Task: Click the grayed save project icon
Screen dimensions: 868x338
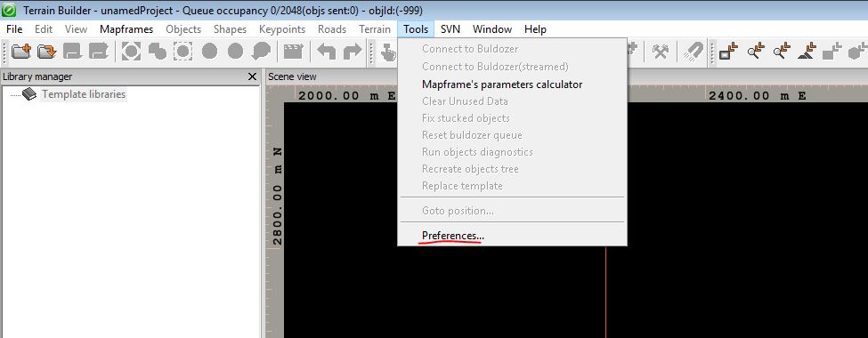Action: [72, 52]
